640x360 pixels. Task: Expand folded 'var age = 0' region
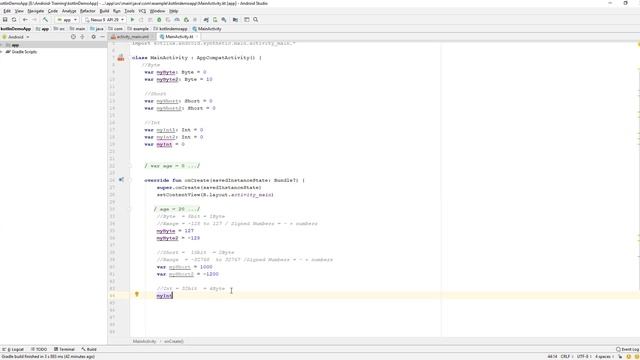click(x=172, y=166)
